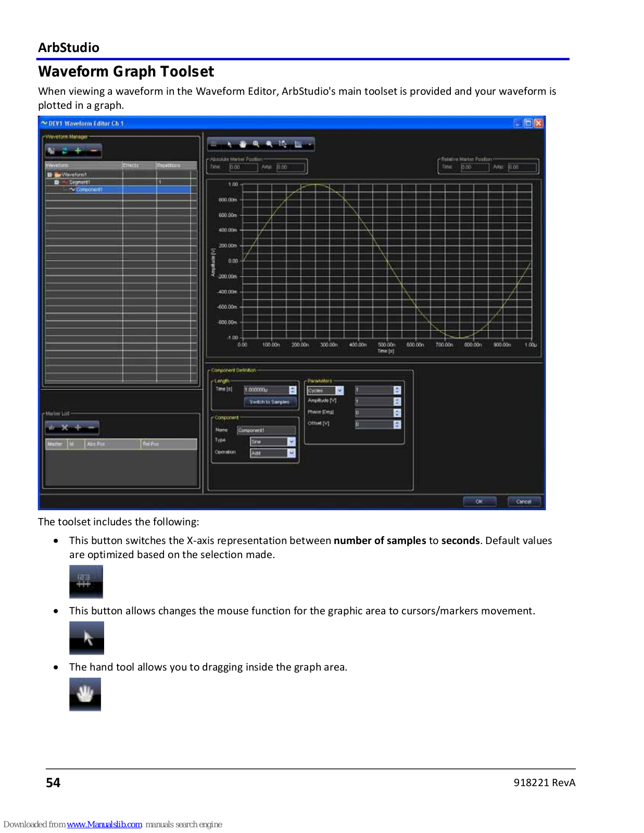Click the Absolute Marker Time field
Screen dimensions: 644x833
point(243,167)
